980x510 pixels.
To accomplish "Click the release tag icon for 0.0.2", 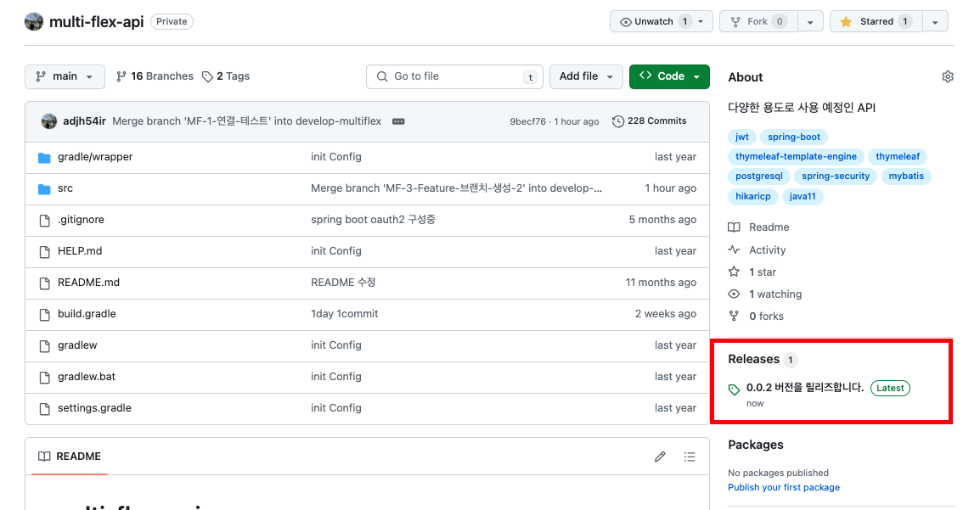I will (735, 390).
